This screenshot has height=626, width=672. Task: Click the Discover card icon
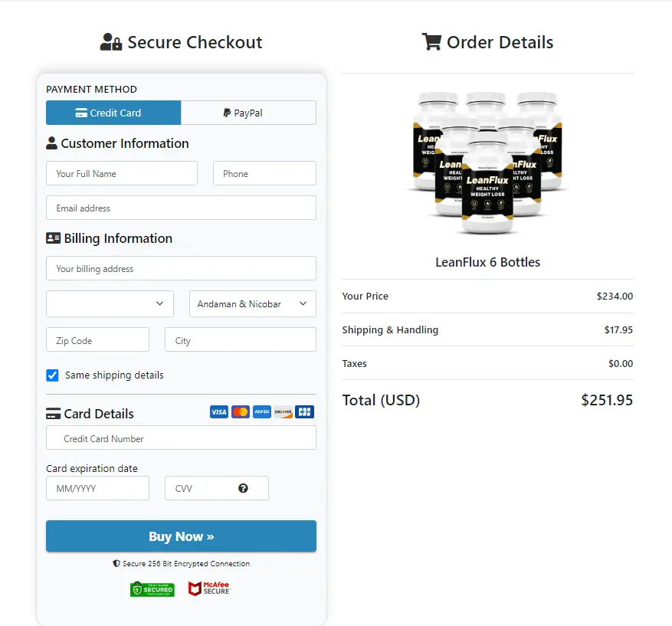coord(283,411)
